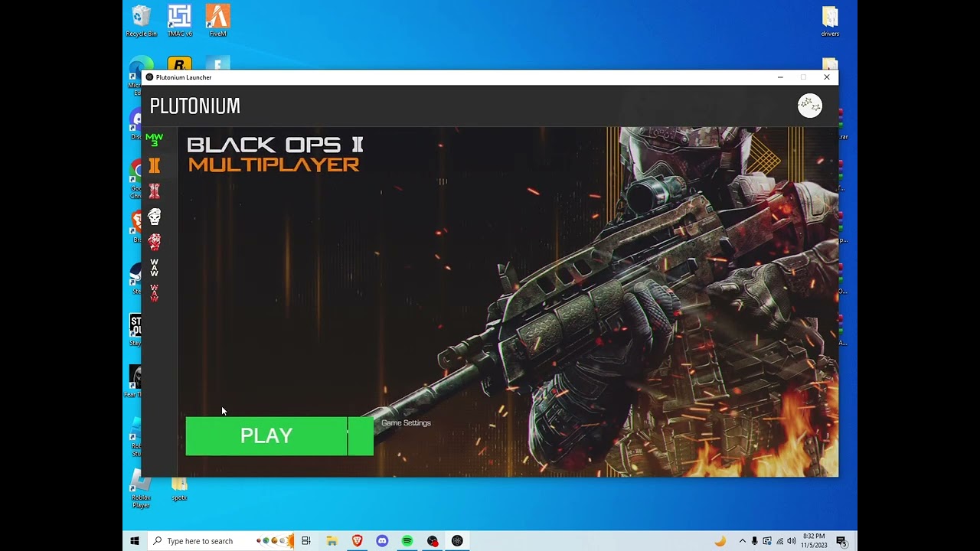Select the orange Black Ops II multiplayer icon

point(154,165)
